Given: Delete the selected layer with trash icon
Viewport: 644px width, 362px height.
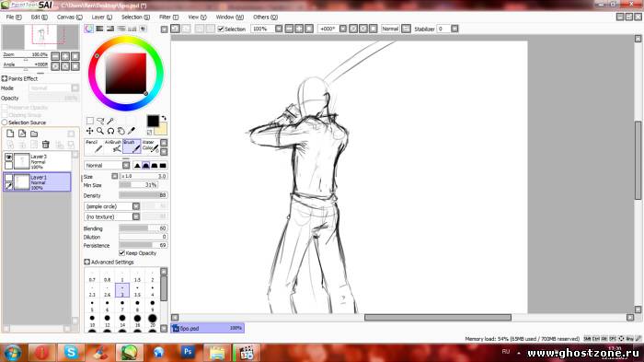Looking at the screenshot, I should [x=46, y=145].
